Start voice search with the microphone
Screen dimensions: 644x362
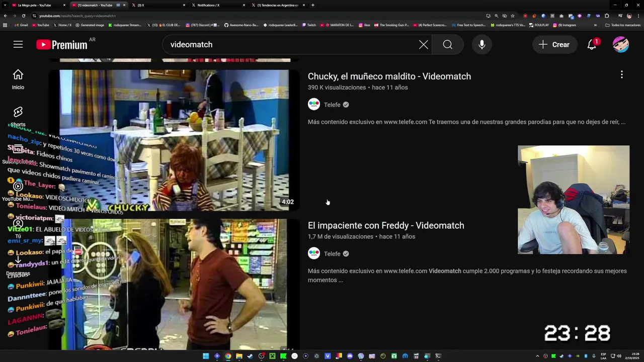[x=482, y=45]
